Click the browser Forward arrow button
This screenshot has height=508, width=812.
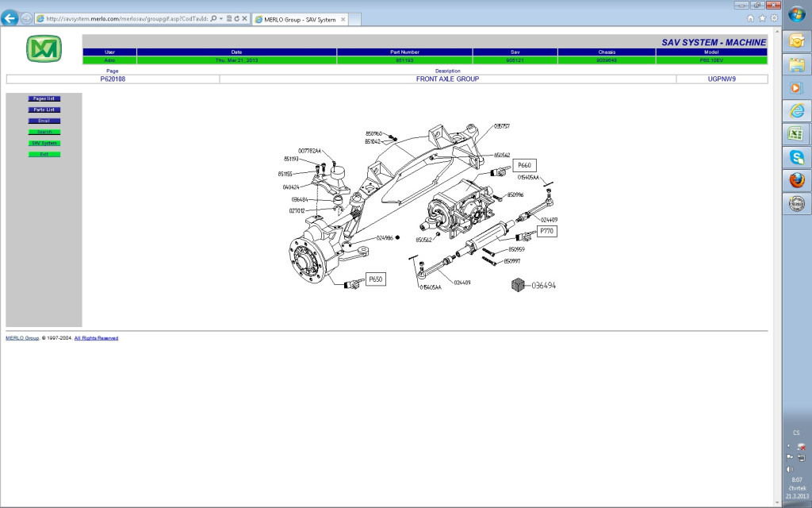pyautogui.click(x=26, y=19)
